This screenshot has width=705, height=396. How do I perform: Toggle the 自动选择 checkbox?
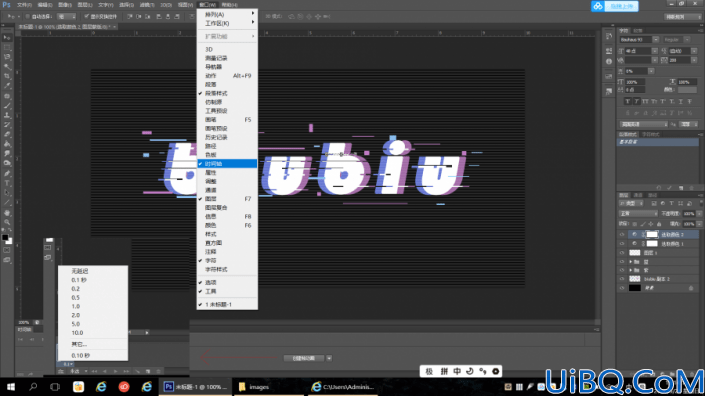point(27,17)
